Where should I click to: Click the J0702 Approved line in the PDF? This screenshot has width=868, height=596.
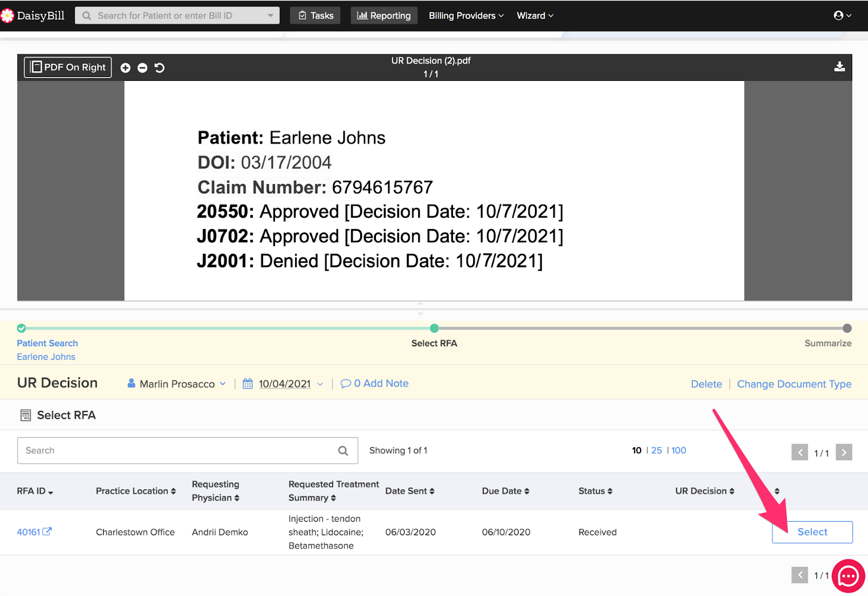(380, 237)
